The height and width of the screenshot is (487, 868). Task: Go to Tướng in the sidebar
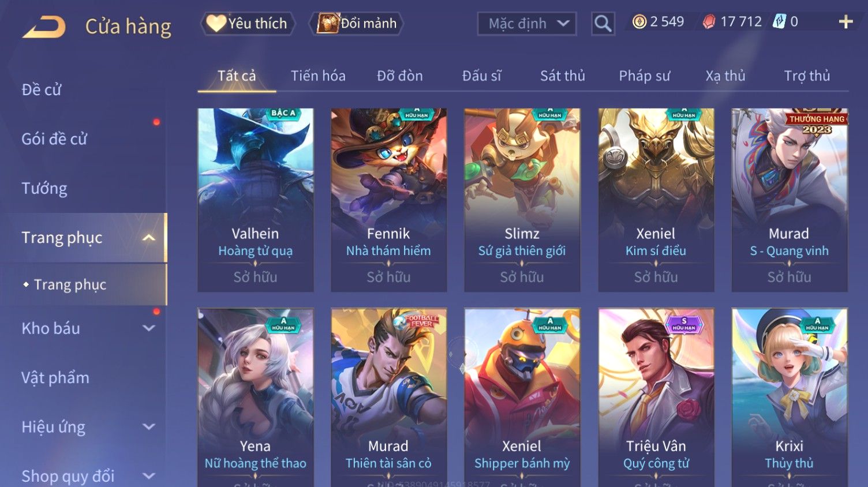click(44, 189)
